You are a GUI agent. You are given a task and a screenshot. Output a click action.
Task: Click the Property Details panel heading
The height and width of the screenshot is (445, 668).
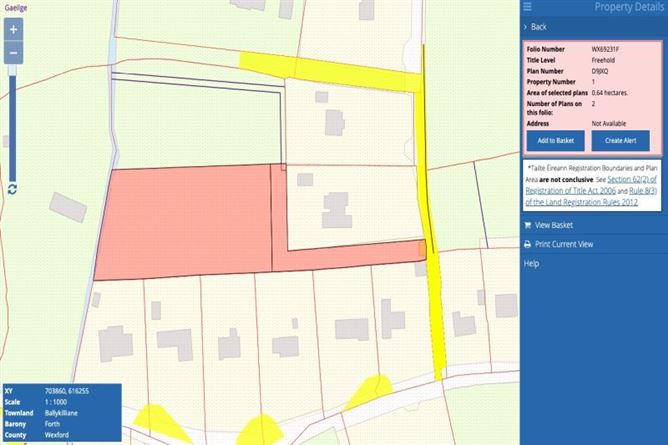coord(629,7)
